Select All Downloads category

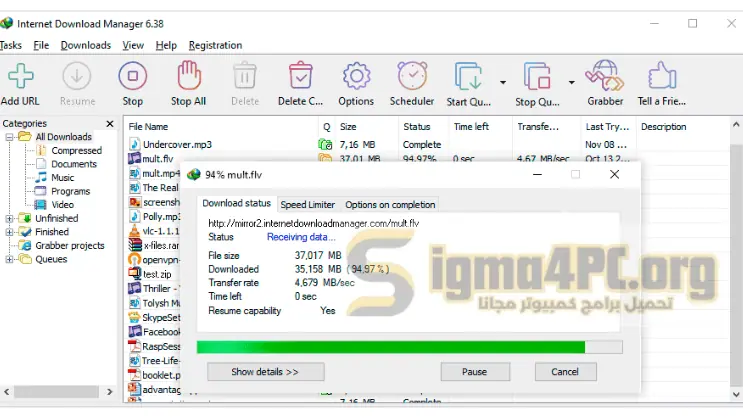click(x=63, y=137)
